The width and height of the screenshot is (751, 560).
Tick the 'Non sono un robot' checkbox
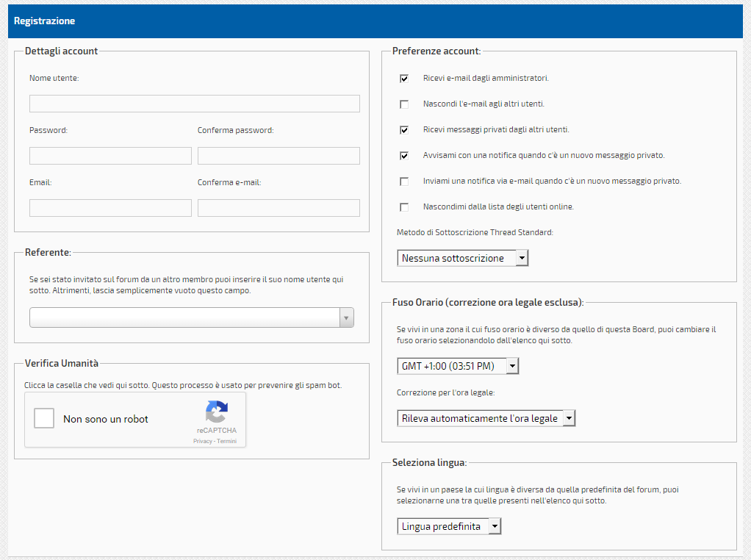(x=44, y=418)
